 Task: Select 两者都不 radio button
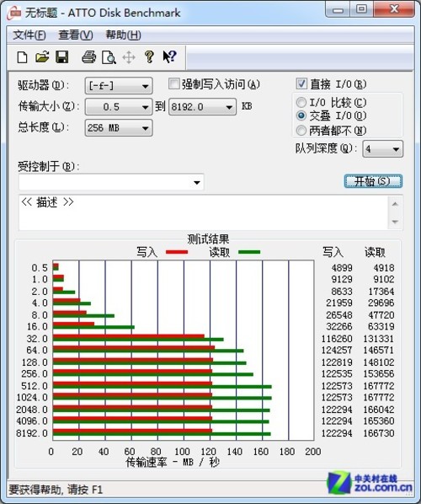click(301, 131)
